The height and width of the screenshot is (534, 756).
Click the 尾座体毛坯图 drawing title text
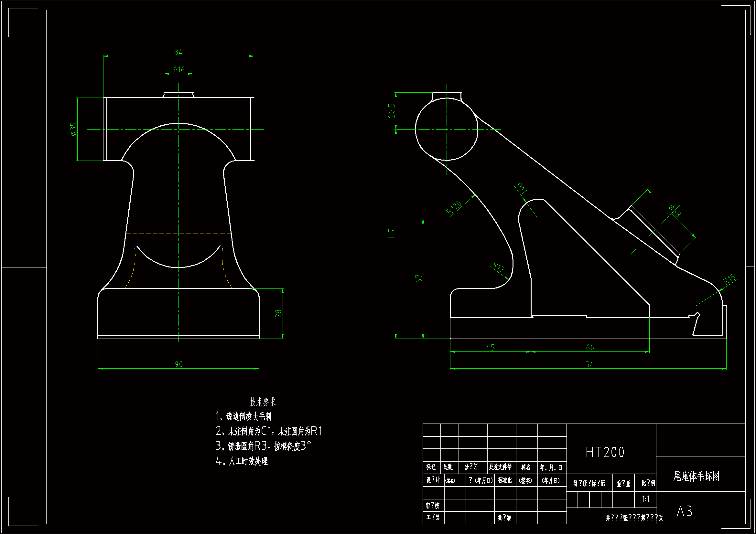(696, 476)
